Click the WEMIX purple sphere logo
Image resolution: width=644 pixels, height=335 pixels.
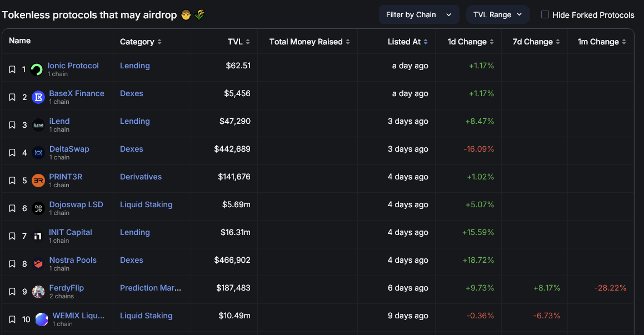coord(42,319)
